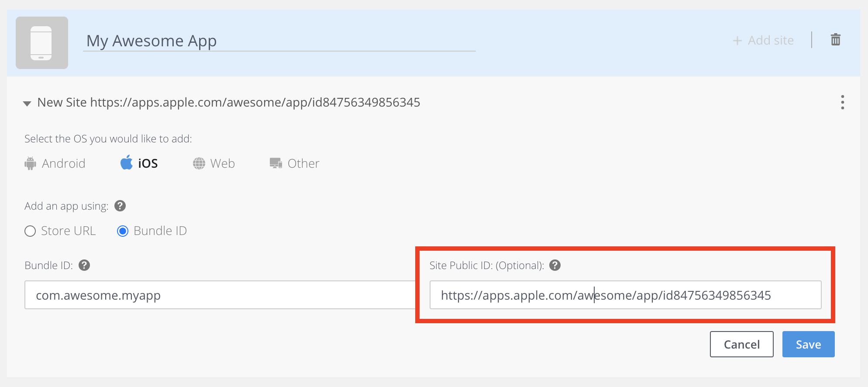Select the Bundle ID radio button
Viewport: 868px width, 387px height.
pos(123,231)
